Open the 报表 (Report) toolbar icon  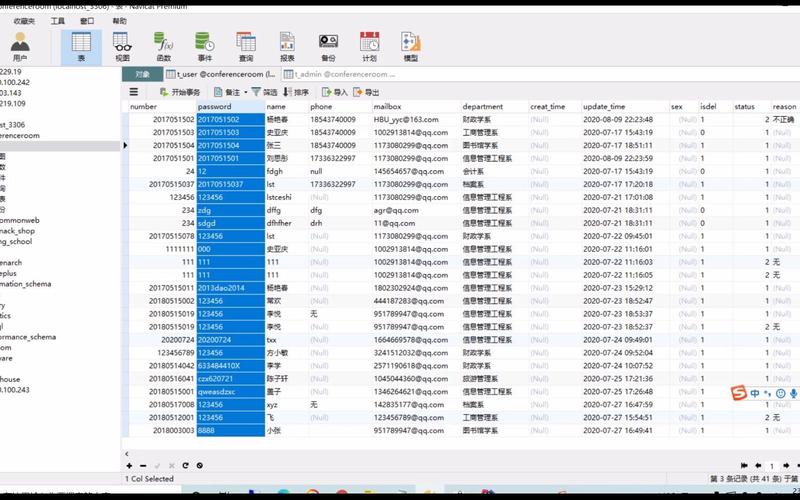(287, 47)
